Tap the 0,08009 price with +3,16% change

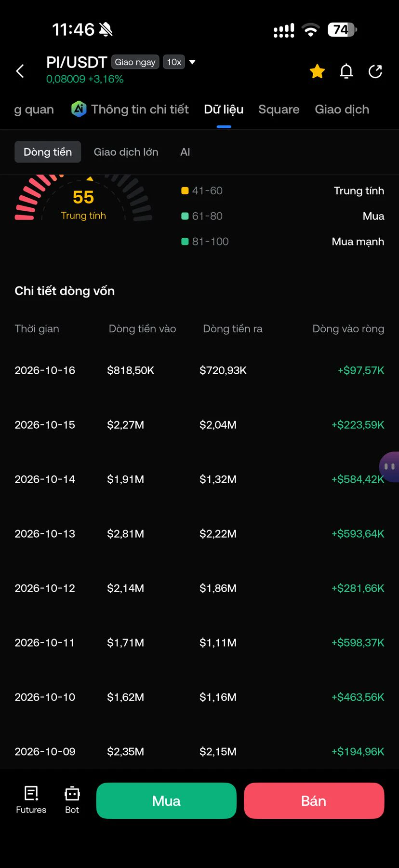tap(85, 79)
